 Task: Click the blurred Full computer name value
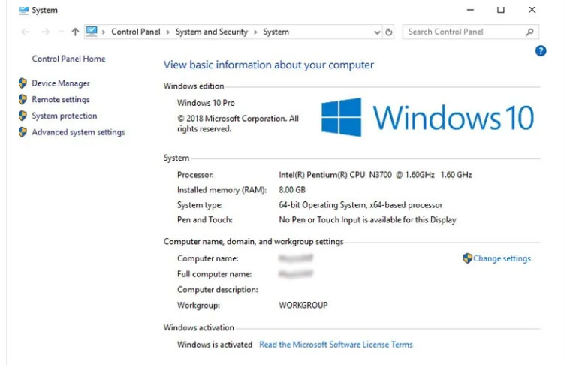[x=296, y=274]
